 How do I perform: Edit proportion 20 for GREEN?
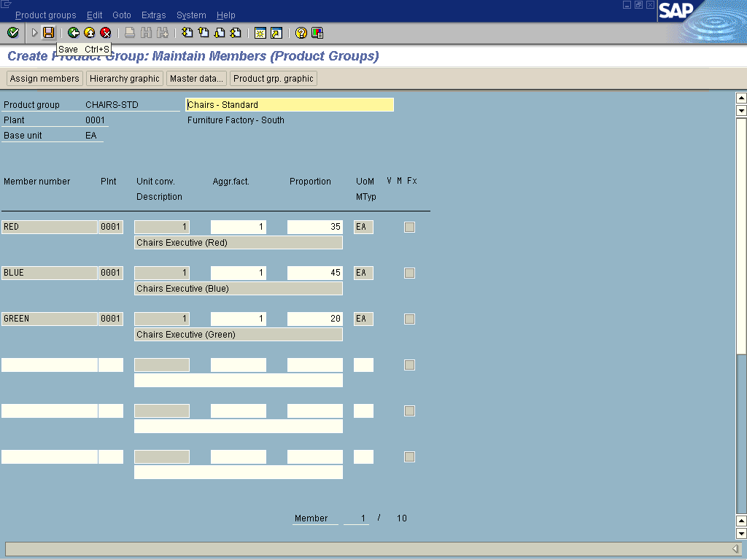(x=315, y=319)
